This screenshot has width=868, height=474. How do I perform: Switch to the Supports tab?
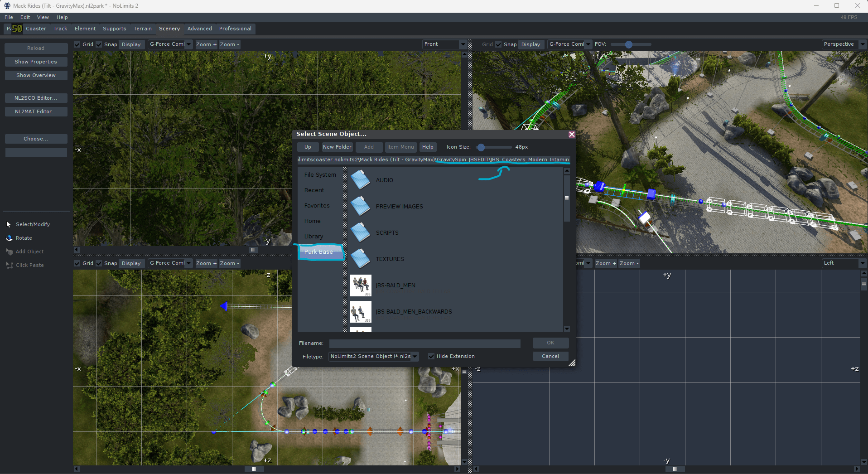point(115,29)
